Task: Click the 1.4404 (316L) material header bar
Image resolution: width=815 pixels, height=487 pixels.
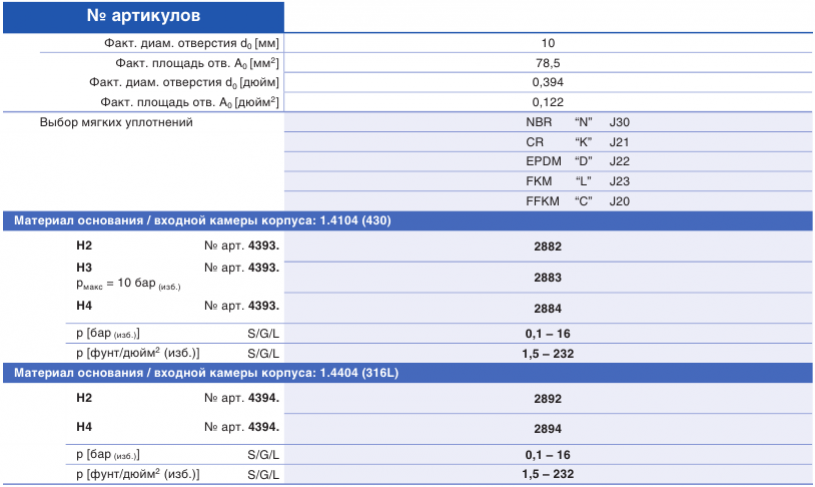Action: [408, 373]
